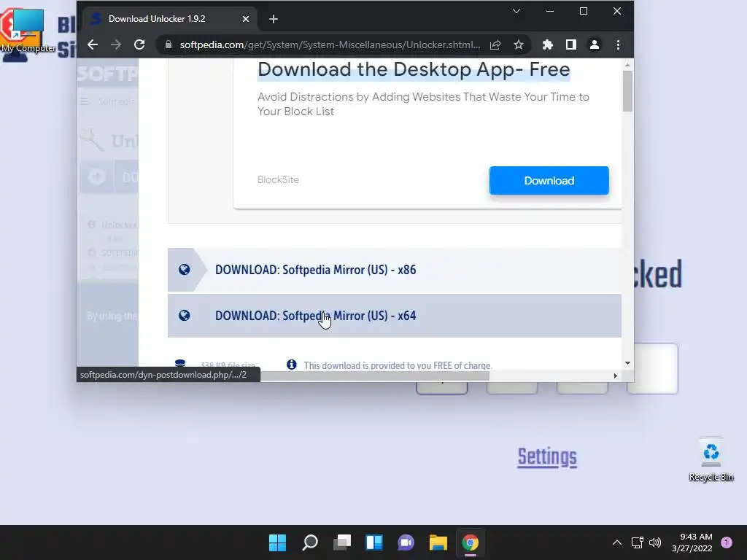Open the Chrome three-dot menu
This screenshot has height=560, width=747.
[618, 44]
